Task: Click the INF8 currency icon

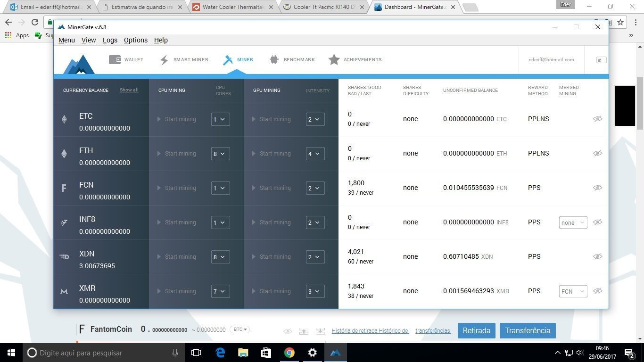Action: [64, 222]
